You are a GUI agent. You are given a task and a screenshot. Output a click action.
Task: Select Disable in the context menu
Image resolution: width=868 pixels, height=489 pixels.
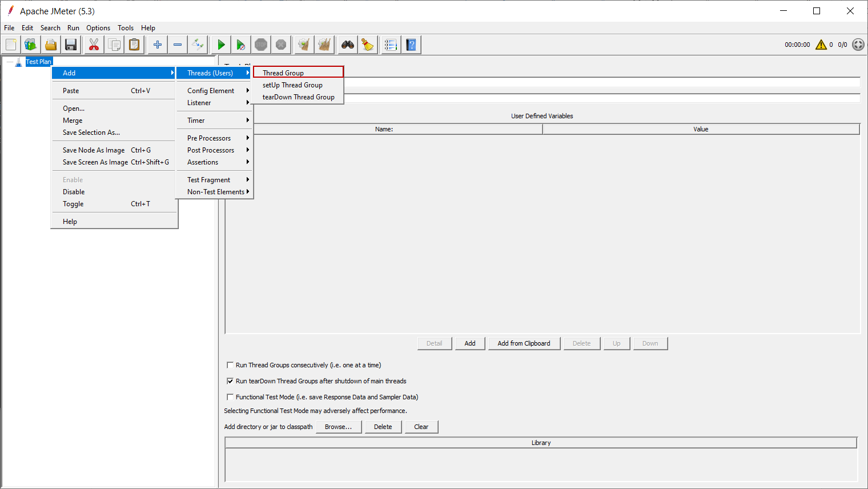(x=114, y=192)
